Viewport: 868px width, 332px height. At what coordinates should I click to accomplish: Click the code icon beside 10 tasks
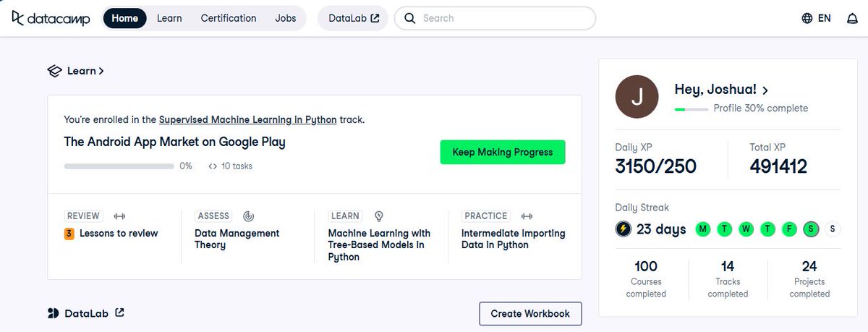pos(213,166)
